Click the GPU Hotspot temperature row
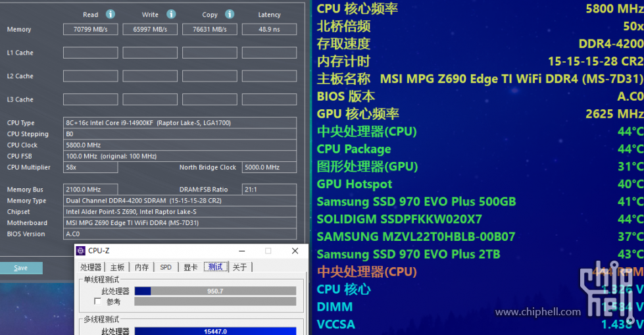Viewport: 644px width, 335px height. click(480, 184)
